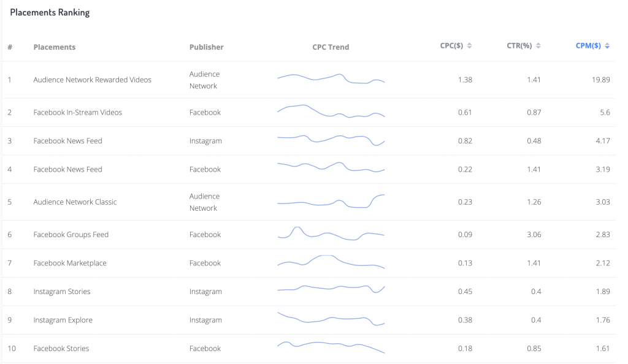
Task: Click CTR value 0.87
Action: click(x=534, y=112)
